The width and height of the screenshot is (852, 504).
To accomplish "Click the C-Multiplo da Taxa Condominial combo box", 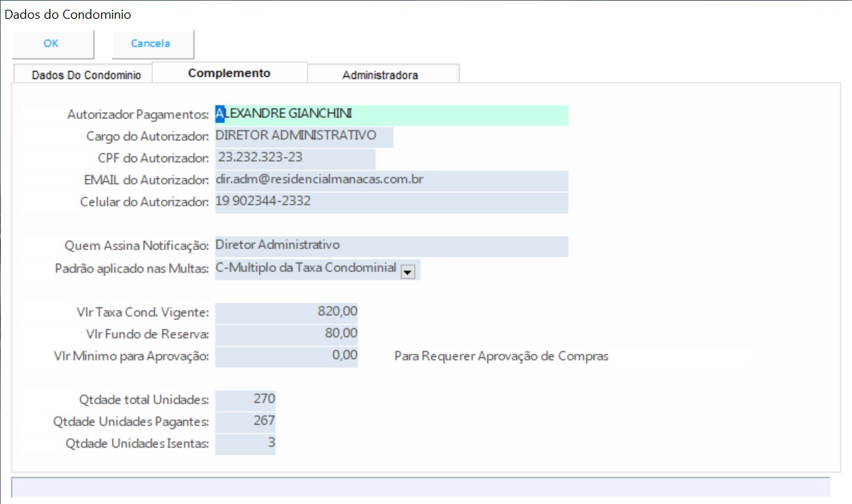I will tap(306, 269).
